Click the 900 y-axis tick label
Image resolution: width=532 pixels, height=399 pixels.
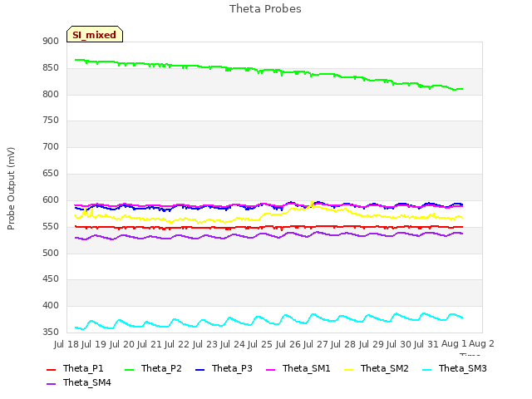coord(51,41)
